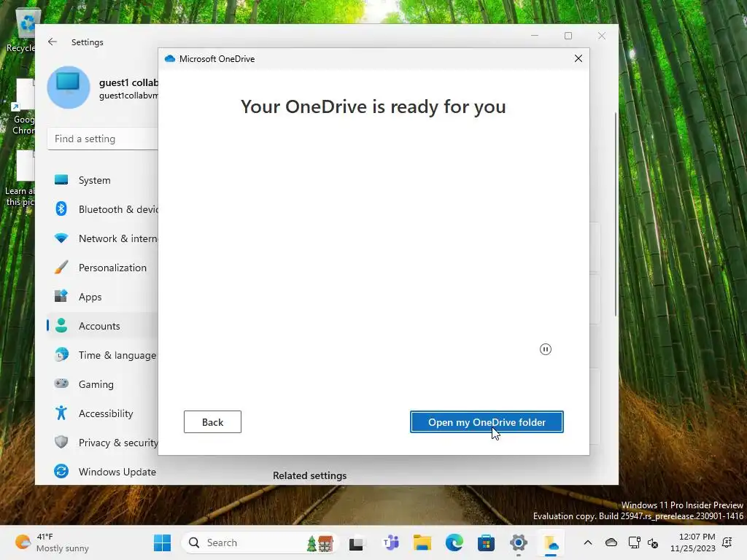Open the notification bell icon
The image size is (747, 560).
(x=727, y=542)
